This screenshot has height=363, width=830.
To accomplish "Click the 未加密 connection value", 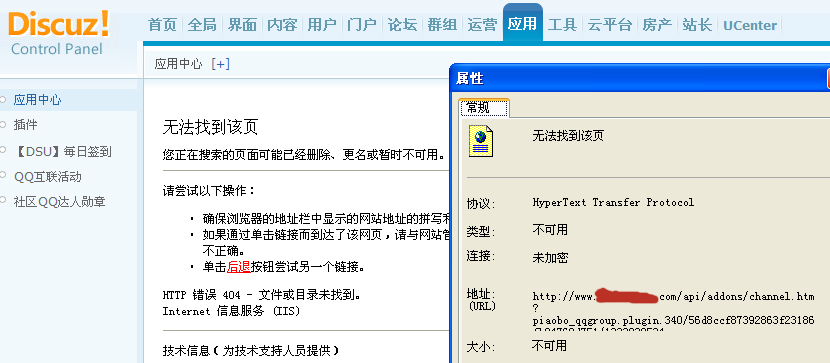I will coord(550,258).
